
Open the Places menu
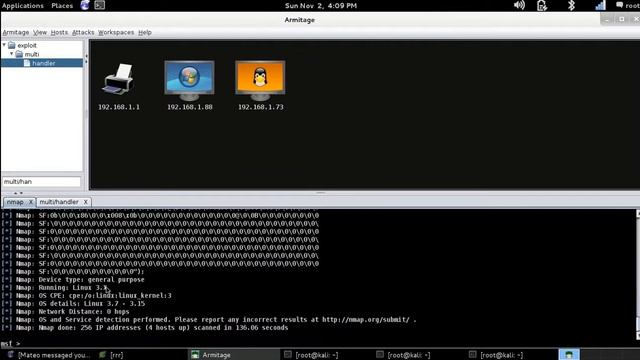(62, 5)
